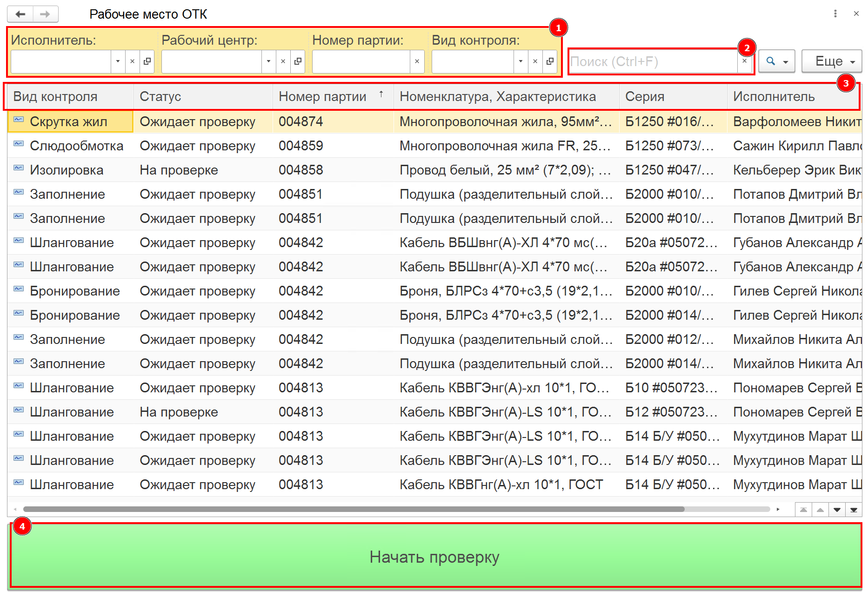Click Кельберер Эрик executor cell

click(795, 170)
